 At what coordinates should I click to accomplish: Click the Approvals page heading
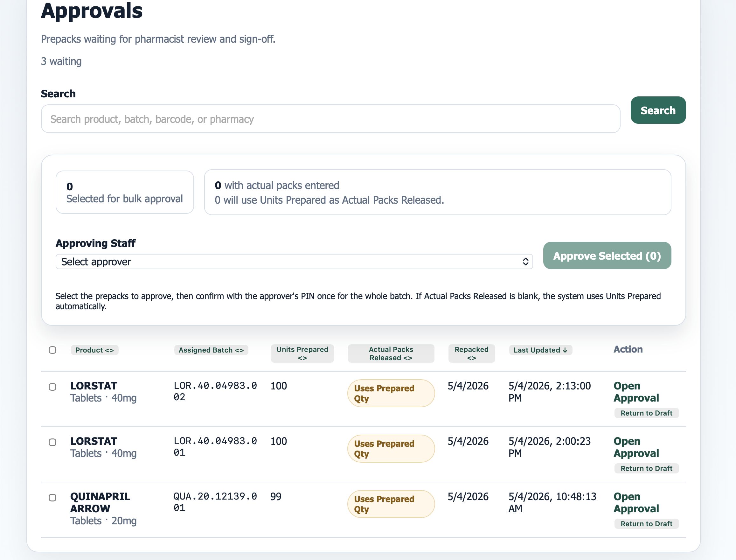(92, 11)
